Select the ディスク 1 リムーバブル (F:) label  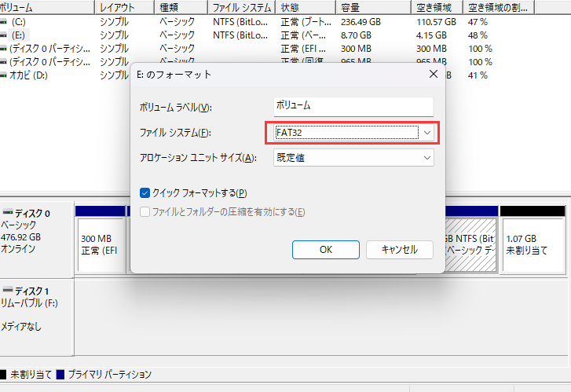click(29, 303)
